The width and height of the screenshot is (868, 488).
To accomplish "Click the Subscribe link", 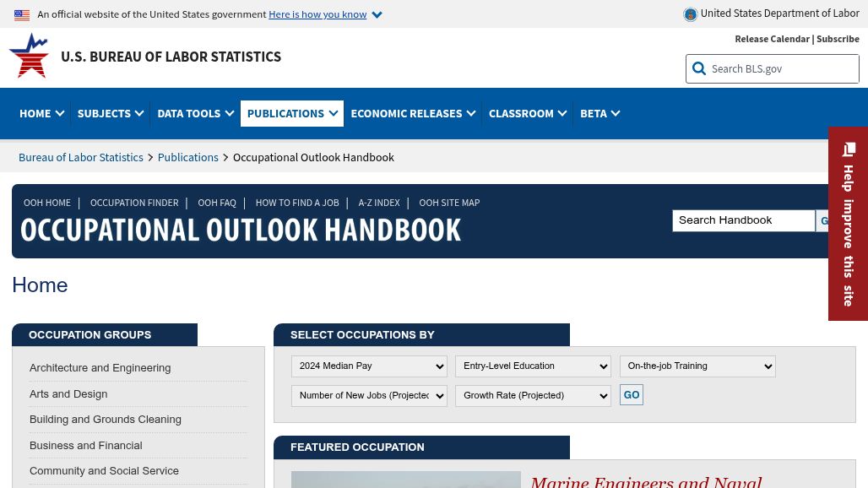I will [838, 39].
